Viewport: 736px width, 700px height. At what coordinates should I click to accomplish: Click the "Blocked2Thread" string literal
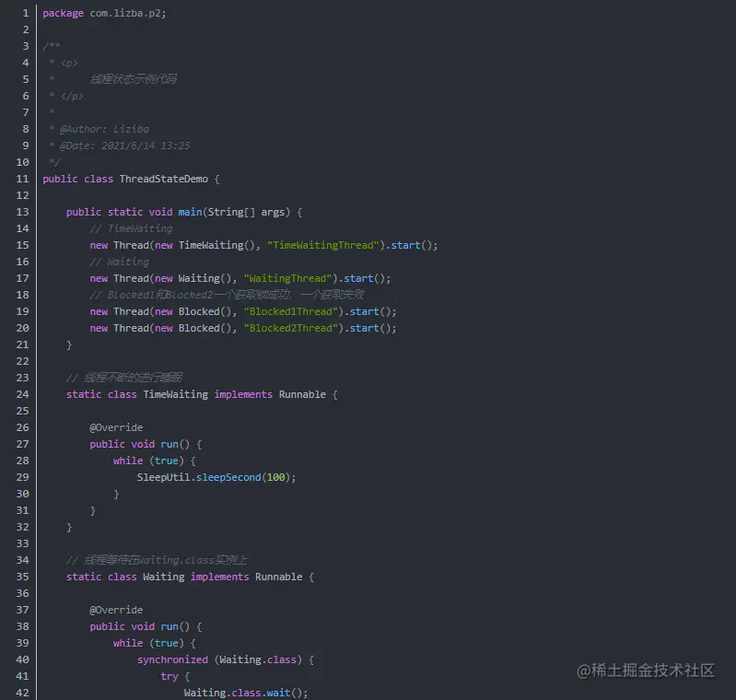point(293,328)
